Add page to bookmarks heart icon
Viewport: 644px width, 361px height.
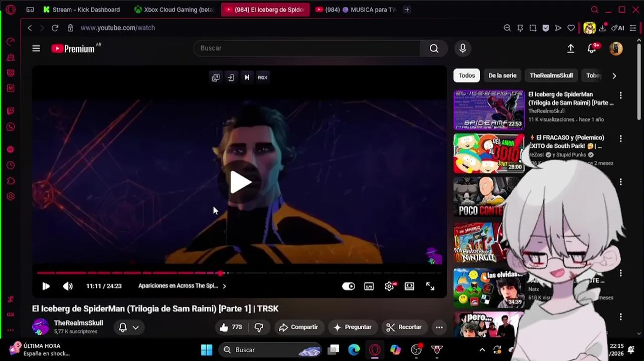tap(571, 28)
